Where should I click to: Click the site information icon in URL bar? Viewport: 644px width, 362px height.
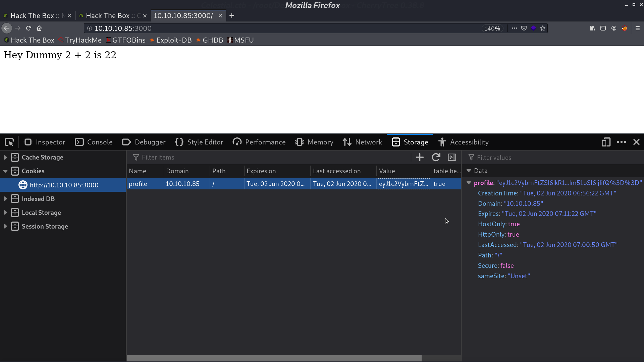coord(90,28)
